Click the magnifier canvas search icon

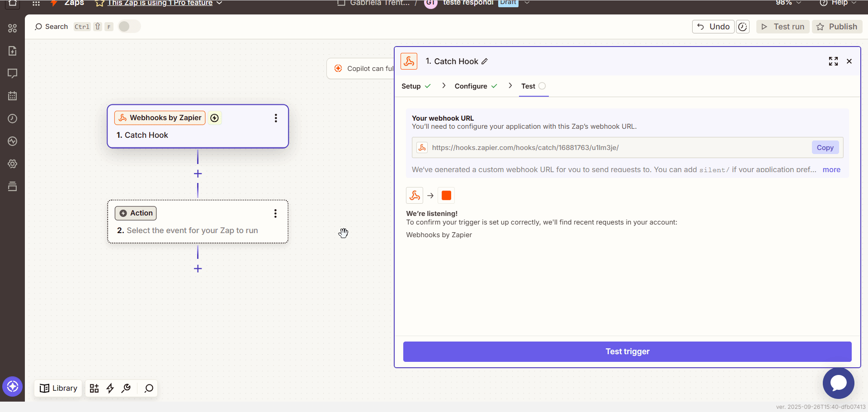pyautogui.click(x=149, y=389)
